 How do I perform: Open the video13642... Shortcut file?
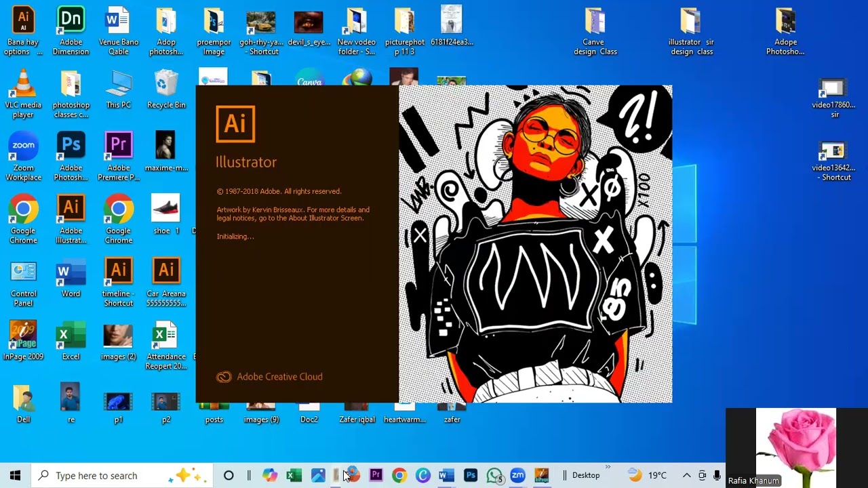(x=833, y=161)
